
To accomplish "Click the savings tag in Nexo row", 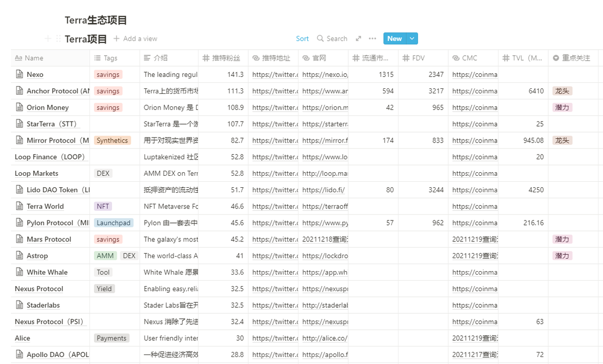I will click(x=108, y=74).
